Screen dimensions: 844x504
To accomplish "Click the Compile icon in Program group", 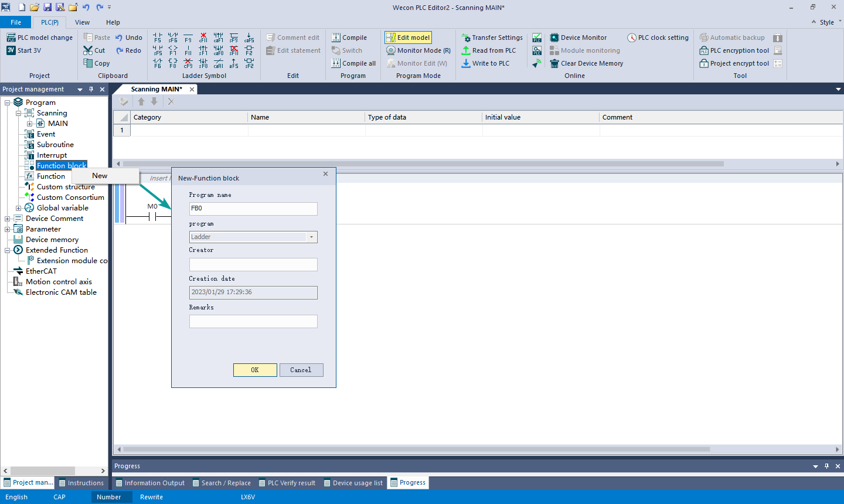I will [x=336, y=38].
